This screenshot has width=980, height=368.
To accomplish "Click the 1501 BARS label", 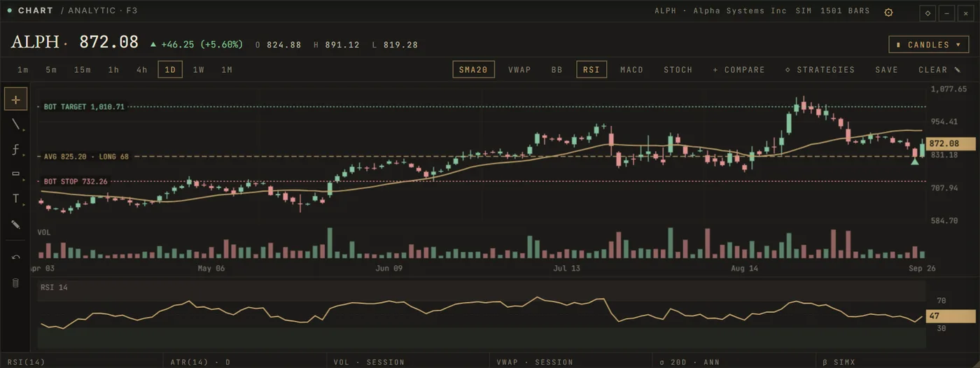I will [x=845, y=11].
